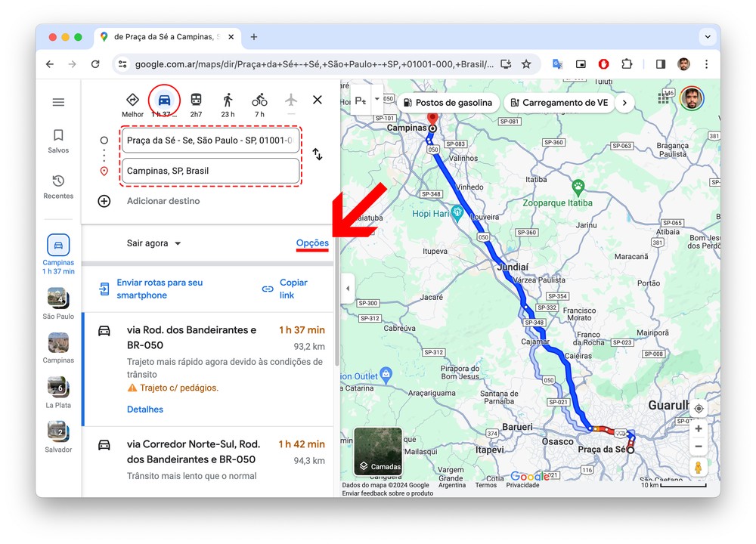
Task: Open the Campinas 1 h 37 min sidebar item
Action: tap(58, 255)
